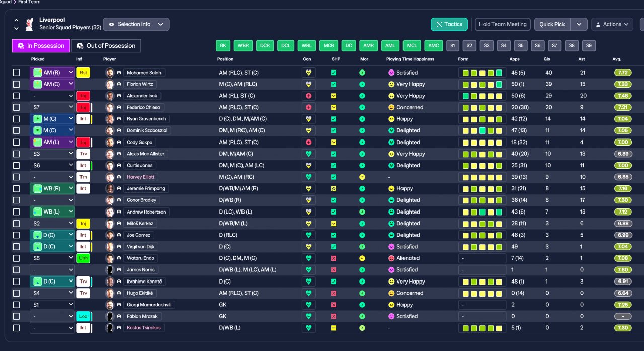Click the green Unh badge for Wataru Endo

pos(83,258)
